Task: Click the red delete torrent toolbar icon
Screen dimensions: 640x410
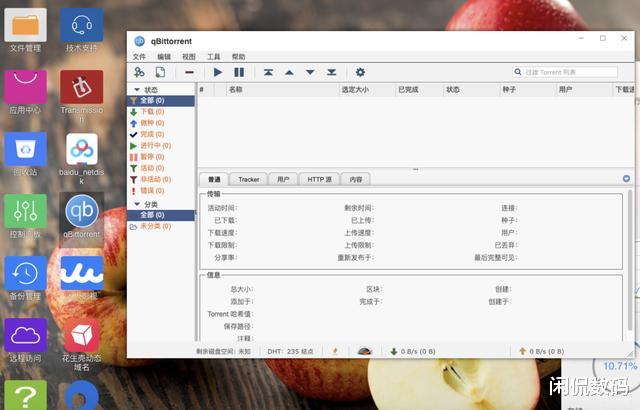Action: click(x=189, y=72)
